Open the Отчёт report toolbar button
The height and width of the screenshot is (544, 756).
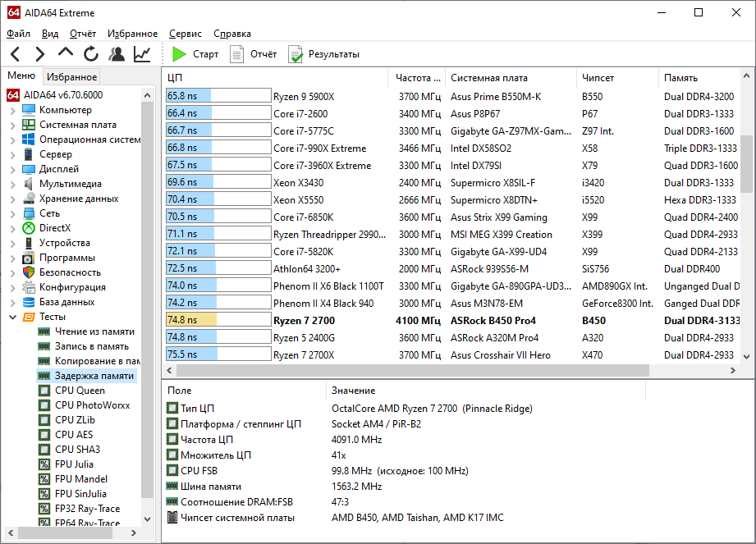[253, 54]
